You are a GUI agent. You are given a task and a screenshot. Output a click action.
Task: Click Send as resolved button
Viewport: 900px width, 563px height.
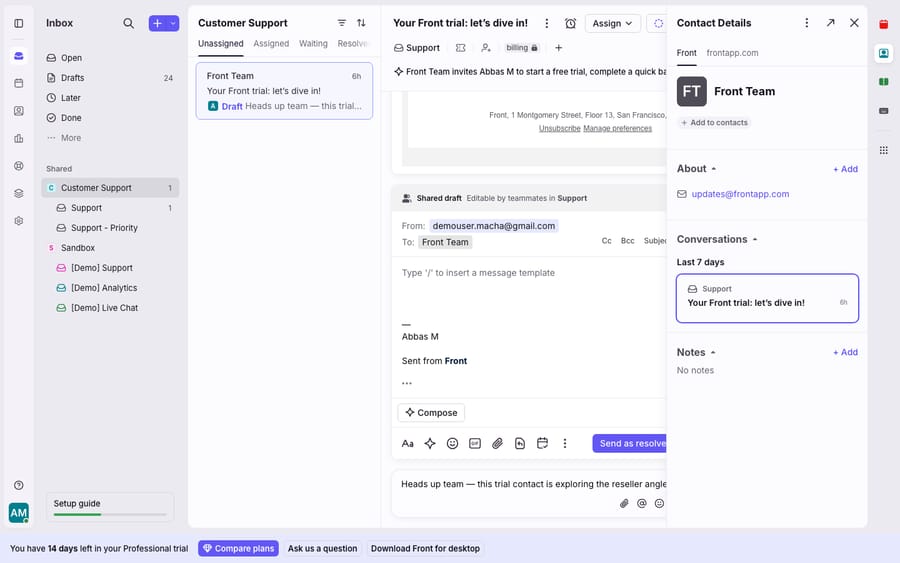(x=630, y=444)
